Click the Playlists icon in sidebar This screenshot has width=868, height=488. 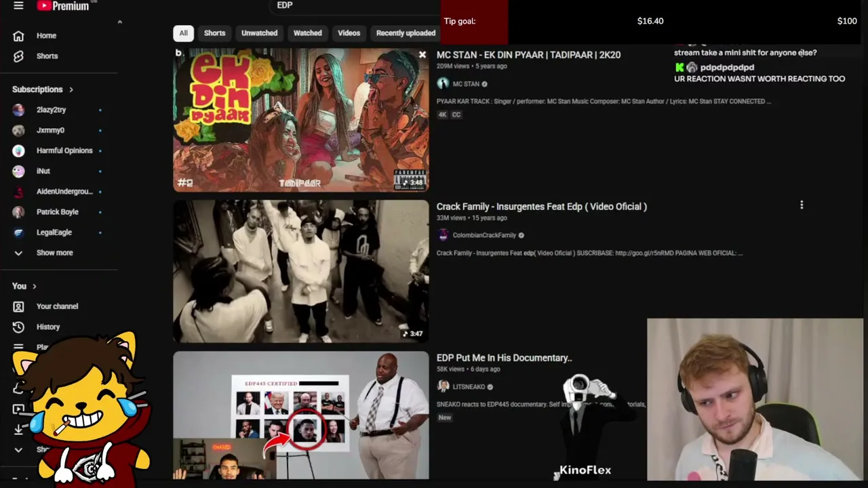18,347
